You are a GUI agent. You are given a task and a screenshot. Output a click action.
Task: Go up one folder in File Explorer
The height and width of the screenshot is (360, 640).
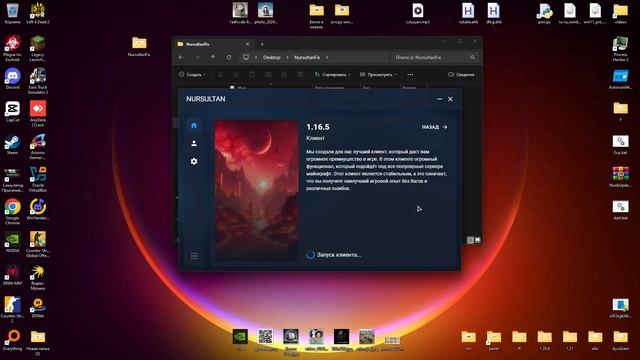(x=213, y=58)
